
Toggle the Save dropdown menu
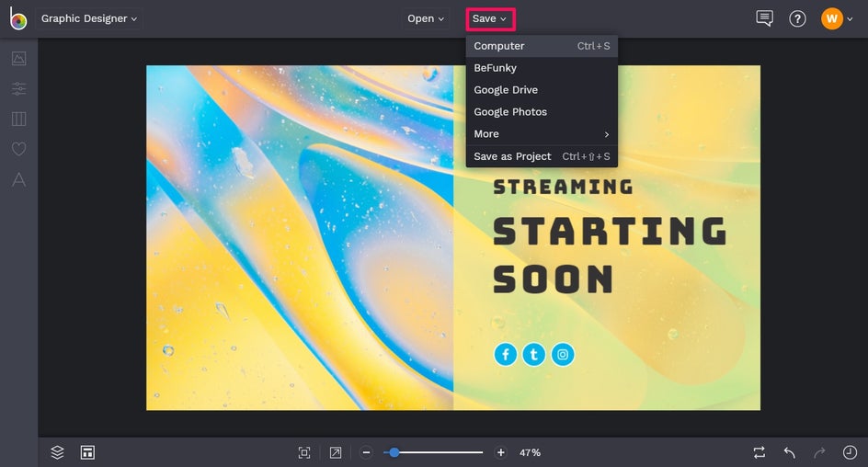[490, 18]
